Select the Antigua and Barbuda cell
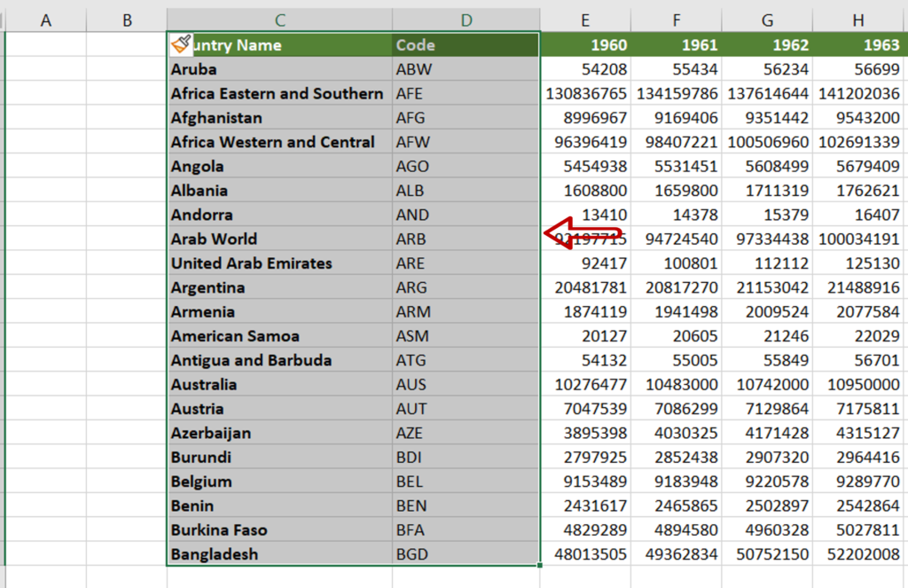This screenshot has height=588, width=908. 279,360
